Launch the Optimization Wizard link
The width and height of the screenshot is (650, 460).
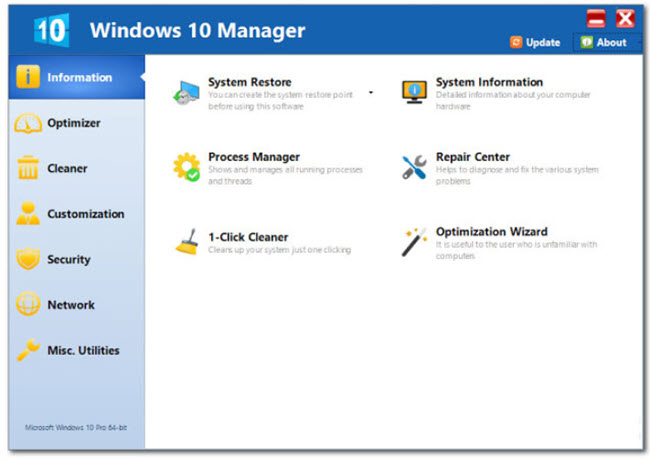tap(491, 232)
